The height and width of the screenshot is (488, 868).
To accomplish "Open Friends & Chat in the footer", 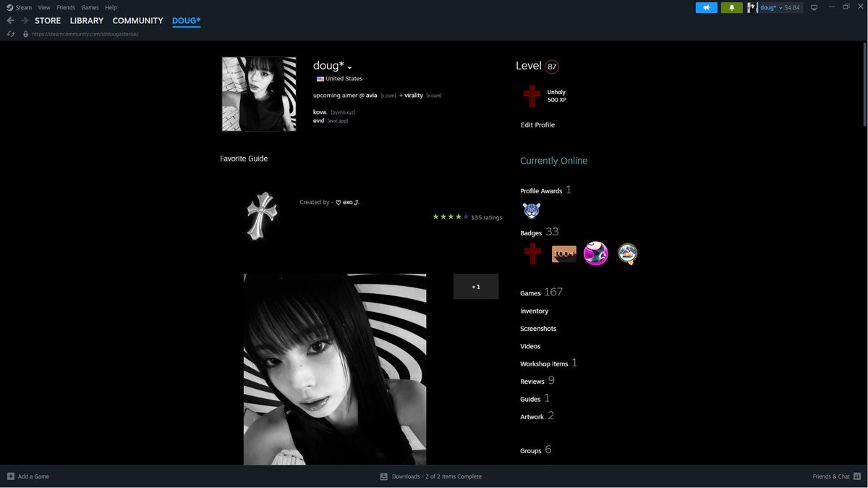I will 835,476.
